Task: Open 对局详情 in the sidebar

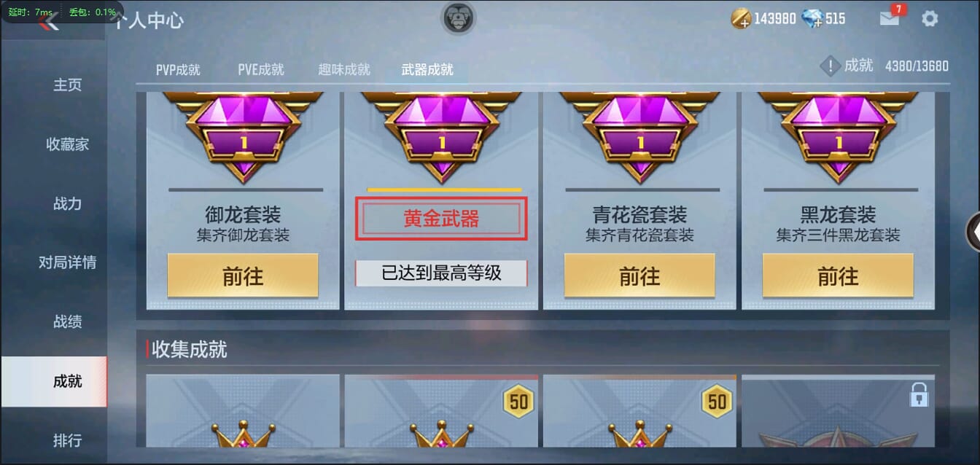Action: pyautogui.click(x=68, y=262)
